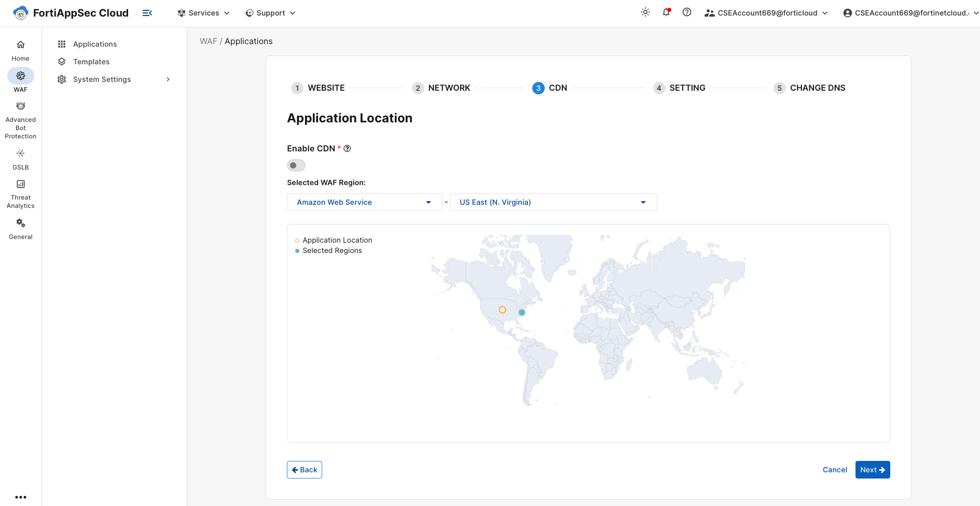Open Applications in WAF menu
The image size is (980, 506).
click(x=95, y=44)
